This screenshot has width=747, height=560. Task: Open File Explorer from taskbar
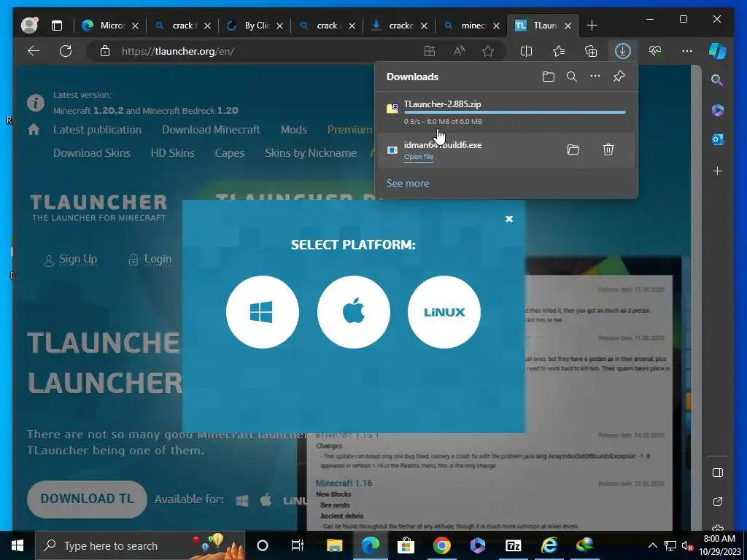tap(334, 545)
